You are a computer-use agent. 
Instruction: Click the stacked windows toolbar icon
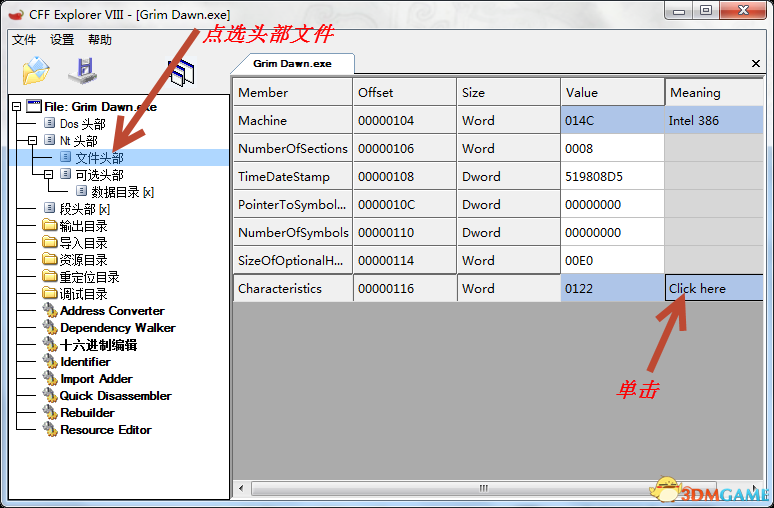tap(181, 72)
